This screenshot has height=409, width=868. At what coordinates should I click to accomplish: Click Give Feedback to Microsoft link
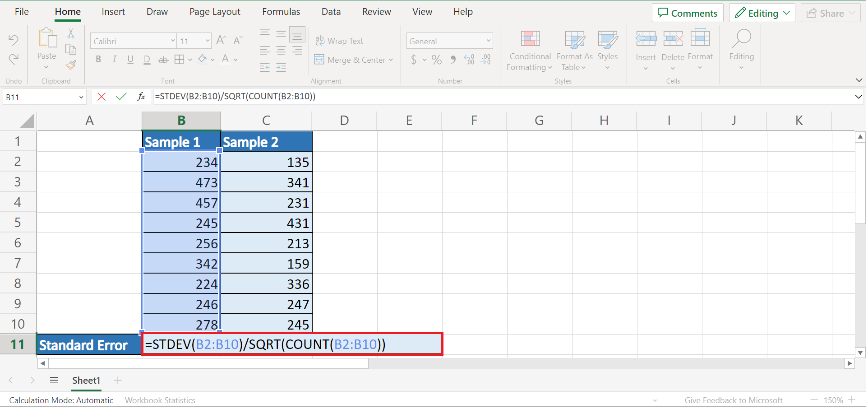point(733,400)
